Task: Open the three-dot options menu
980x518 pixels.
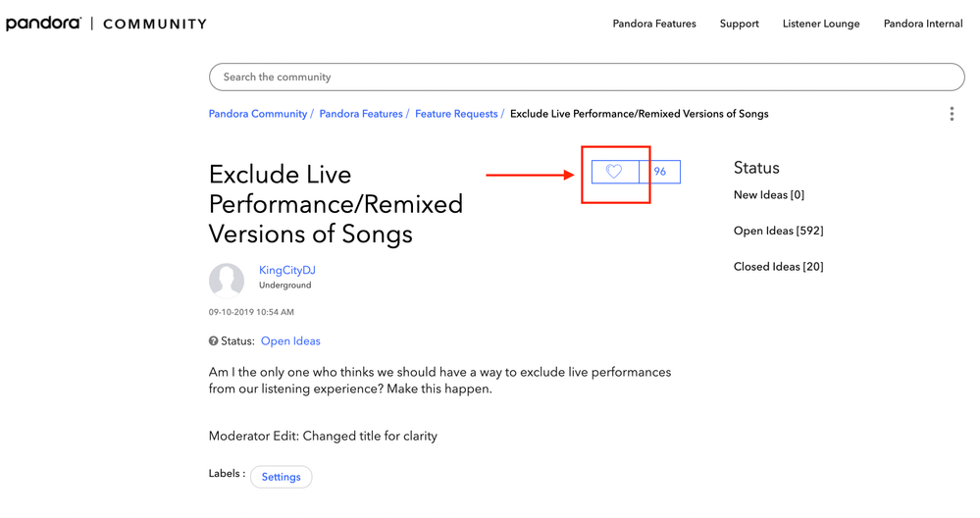Action: 952,114
